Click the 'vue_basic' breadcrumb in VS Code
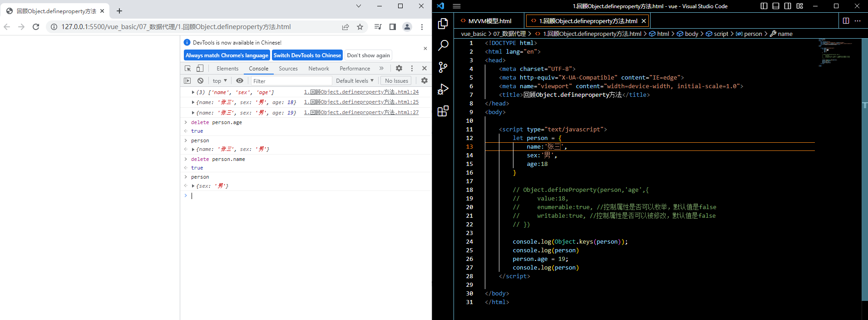Viewport: 868px width, 320px height. click(x=473, y=34)
